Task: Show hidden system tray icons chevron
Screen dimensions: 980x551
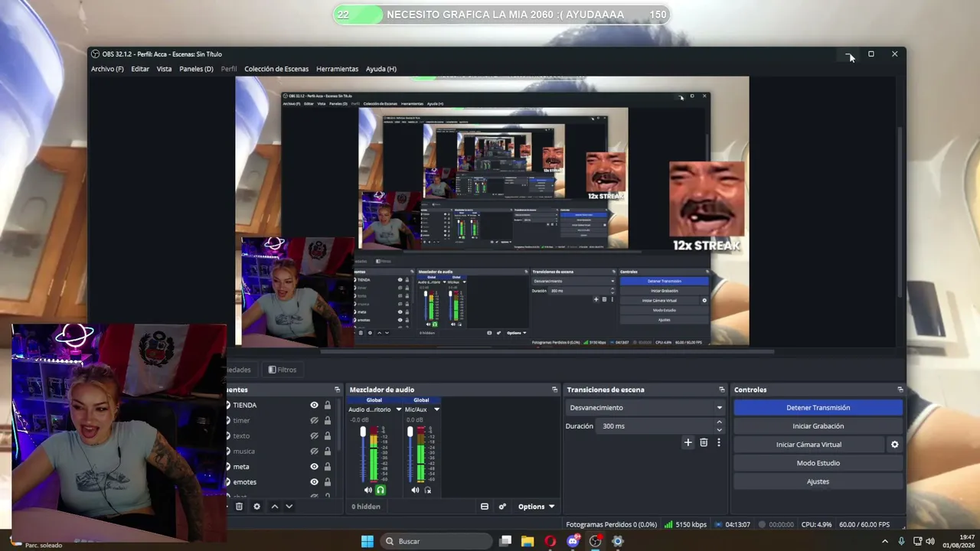Action: 885,541
